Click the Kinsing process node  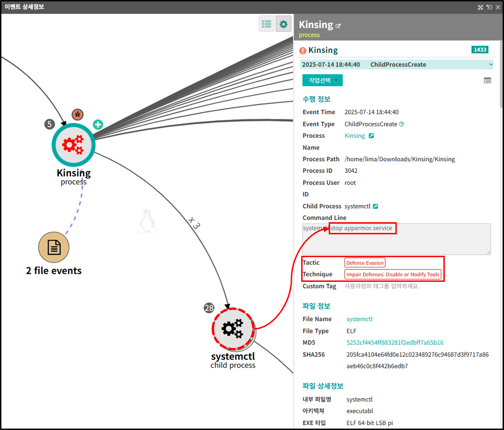coord(74,145)
